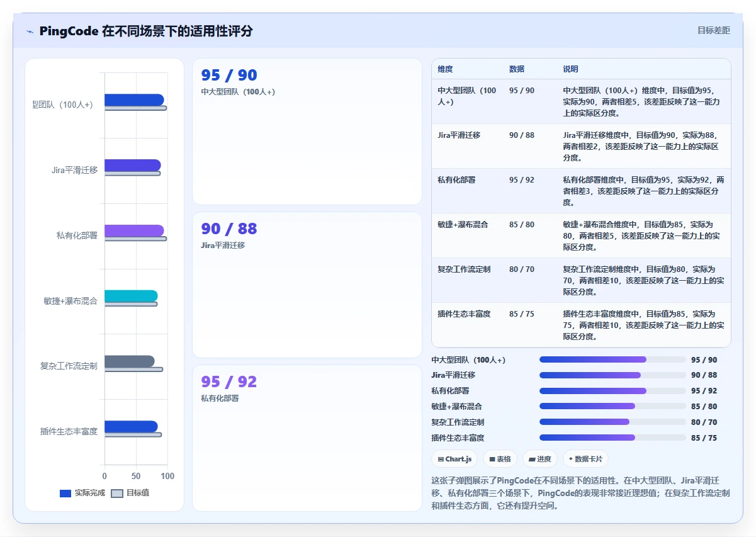Image resolution: width=756 pixels, height=537 pixels.
Task: Click the 复杂工作流定制 progress bar
Action: 612,422
